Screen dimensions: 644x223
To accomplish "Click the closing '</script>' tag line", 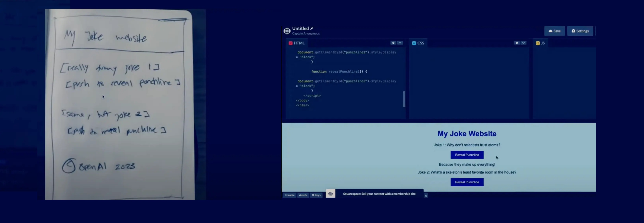I will (312, 96).
